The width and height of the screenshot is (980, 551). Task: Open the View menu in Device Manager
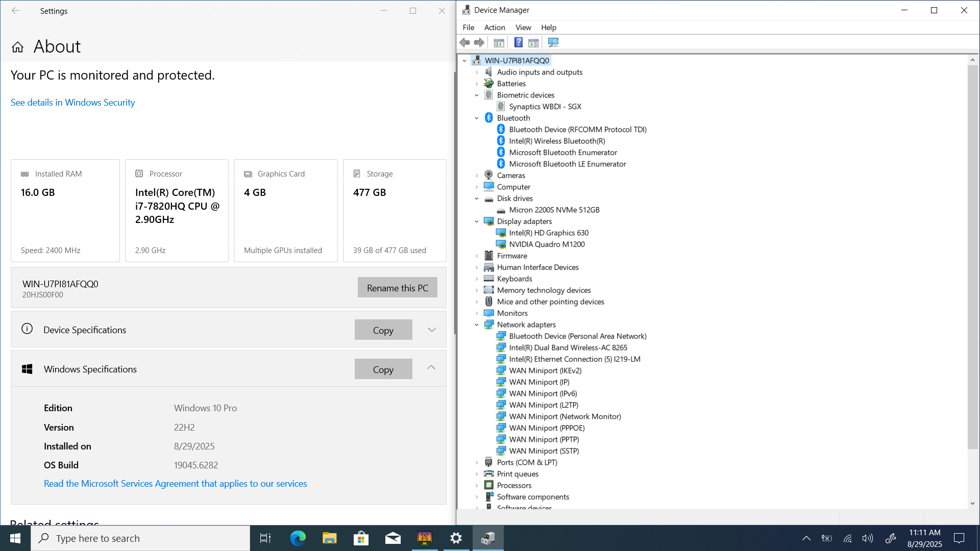[x=523, y=28]
